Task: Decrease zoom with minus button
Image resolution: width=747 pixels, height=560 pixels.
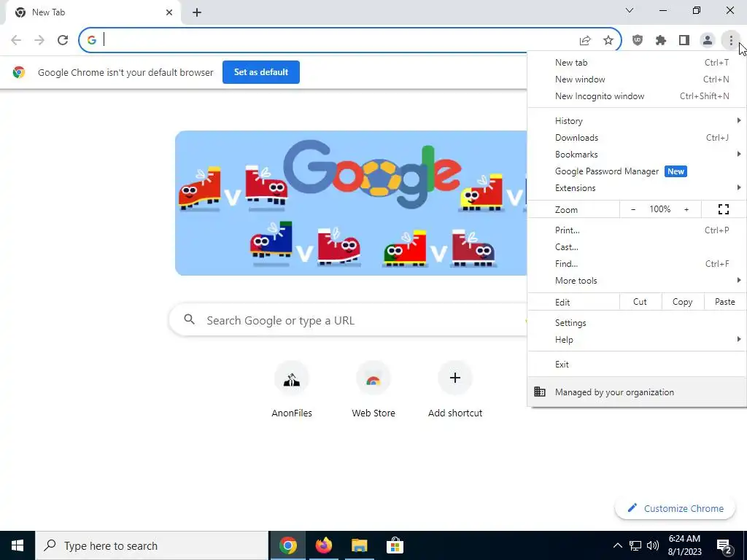Action: point(633,209)
